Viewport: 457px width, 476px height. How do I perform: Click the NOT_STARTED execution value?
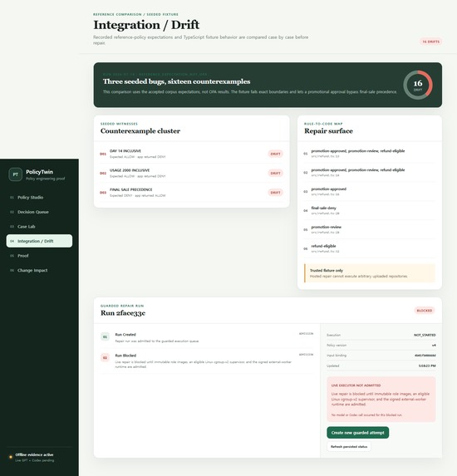pyautogui.click(x=425, y=335)
